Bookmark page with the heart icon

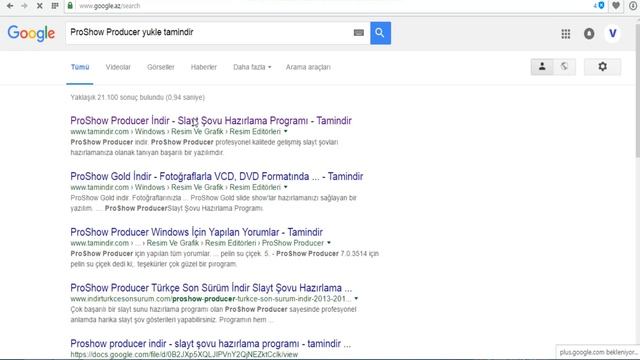[616, 6]
